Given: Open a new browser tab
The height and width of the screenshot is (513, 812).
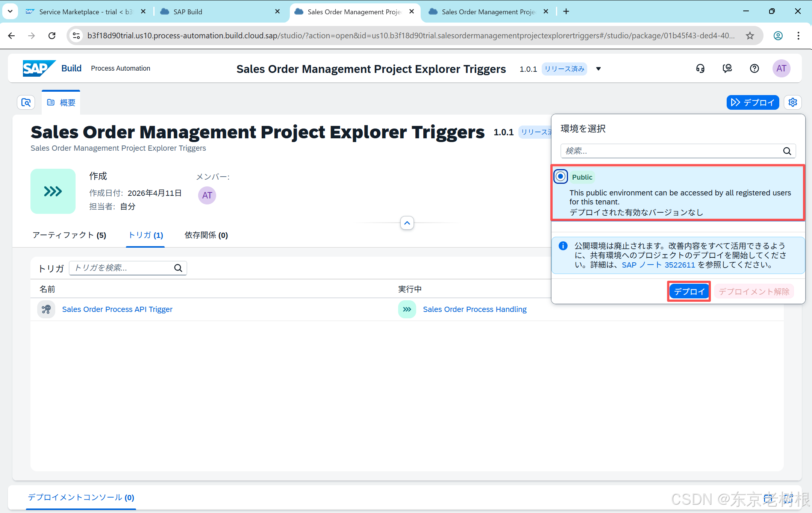Looking at the screenshot, I should [x=566, y=11].
